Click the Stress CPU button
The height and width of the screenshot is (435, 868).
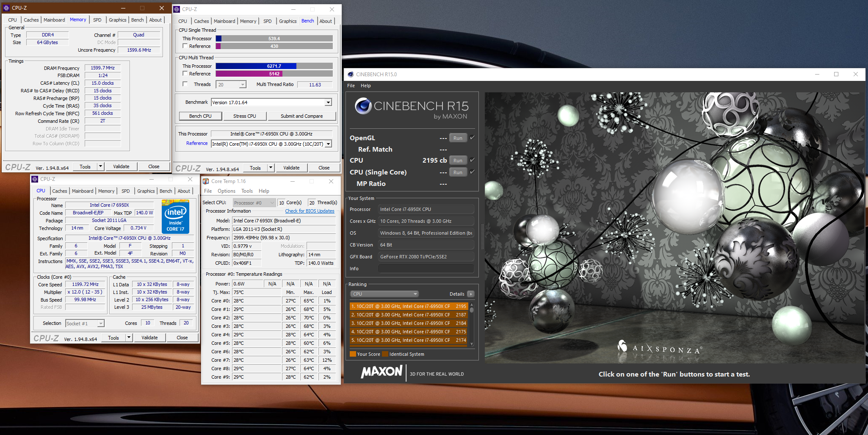pos(245,116)
